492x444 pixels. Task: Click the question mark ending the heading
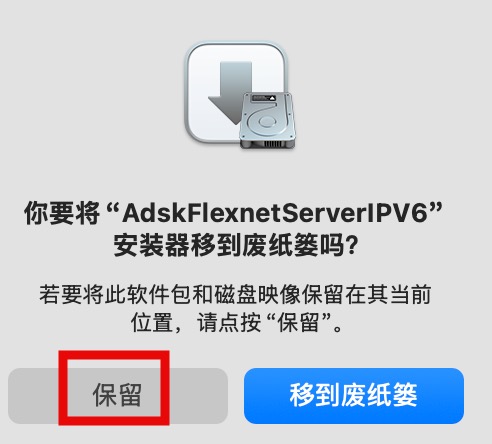coord(351,246)
